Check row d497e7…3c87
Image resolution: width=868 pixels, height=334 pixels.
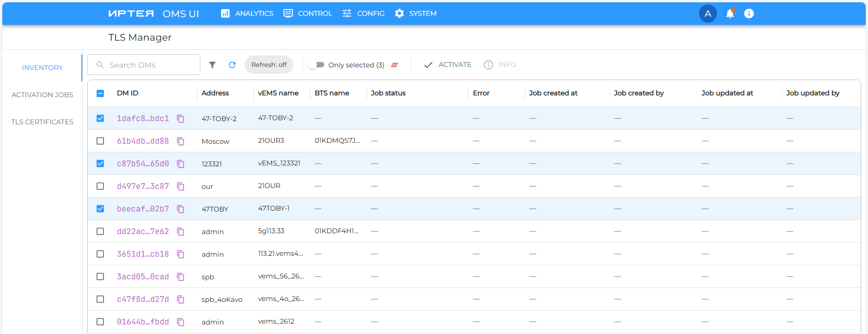(x=100, y=186)
